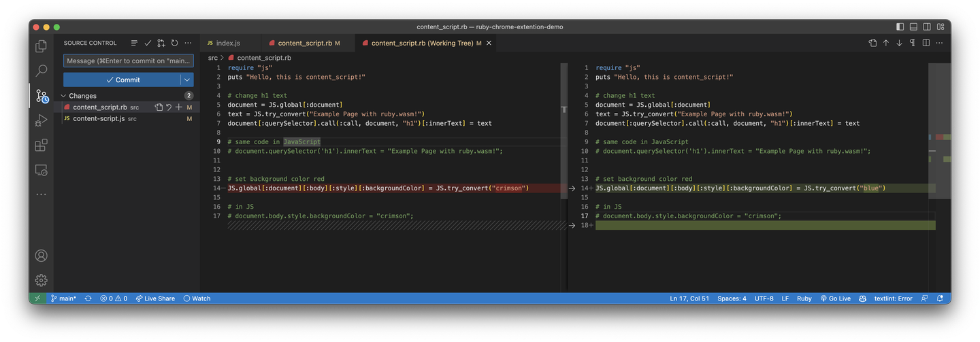
Task: Focus the commit message input field
Action: point(129,61)
